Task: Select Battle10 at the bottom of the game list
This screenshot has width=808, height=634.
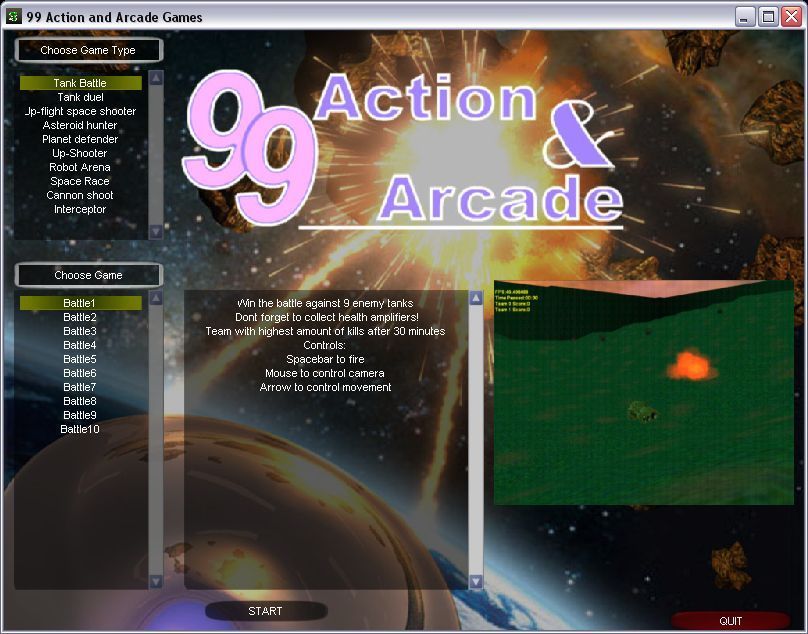Action: click(x=82, y=428)
